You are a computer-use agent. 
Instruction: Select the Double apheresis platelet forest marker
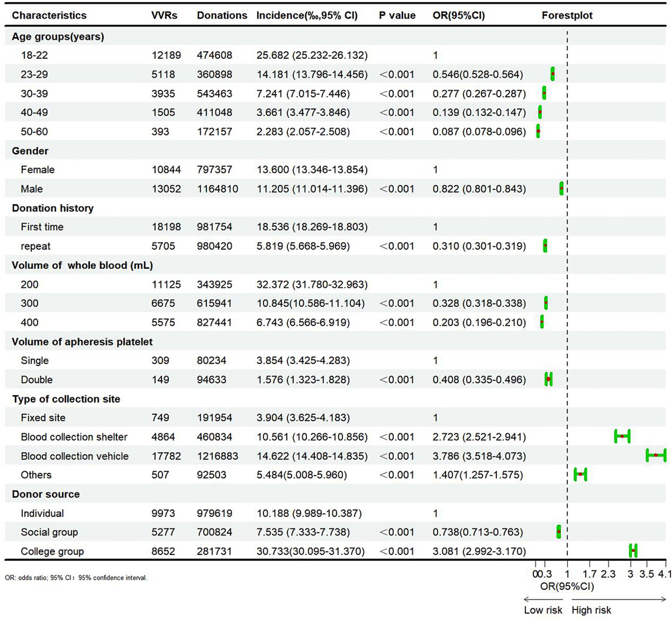tap(548, 379)
